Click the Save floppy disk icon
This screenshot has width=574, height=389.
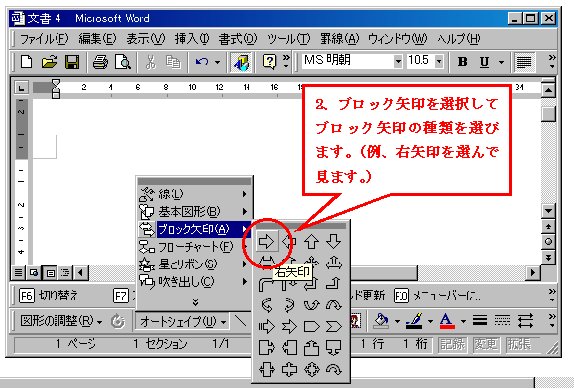pyautogui.click(x=72, y=61)
